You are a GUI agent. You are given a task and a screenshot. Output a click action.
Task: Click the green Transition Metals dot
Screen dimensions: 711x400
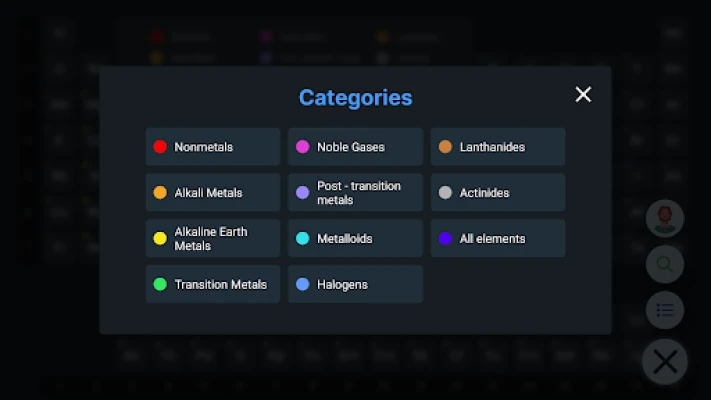point(160,285)
